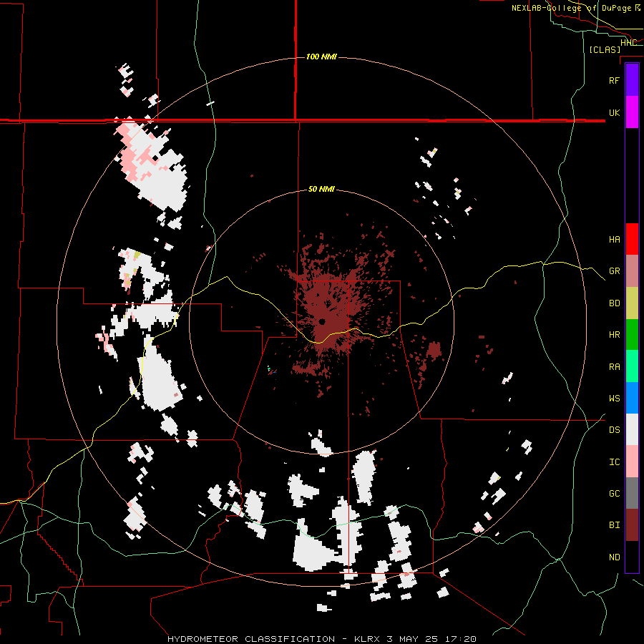The height and width of the screenshot is (644, 644).
Task: Click the BI legend label
Action: (x=614, y=525)
